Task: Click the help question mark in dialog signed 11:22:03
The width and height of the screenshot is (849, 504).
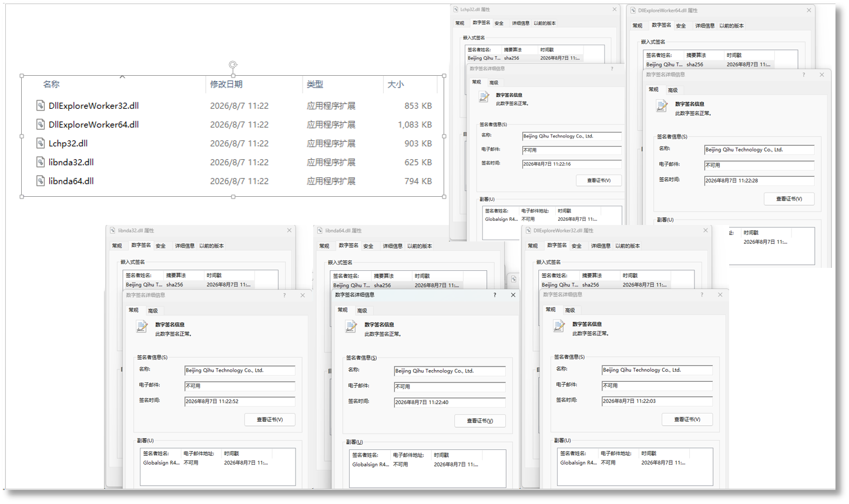Action: tap(702, 294)
